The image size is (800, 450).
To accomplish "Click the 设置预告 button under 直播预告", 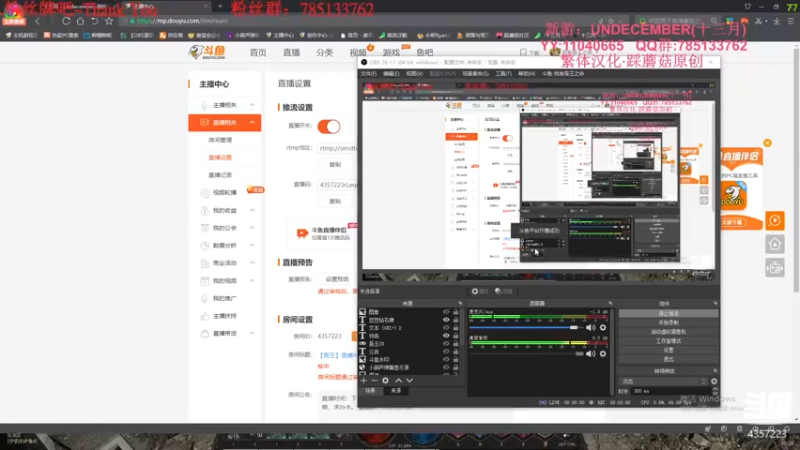I will (337, 279).
